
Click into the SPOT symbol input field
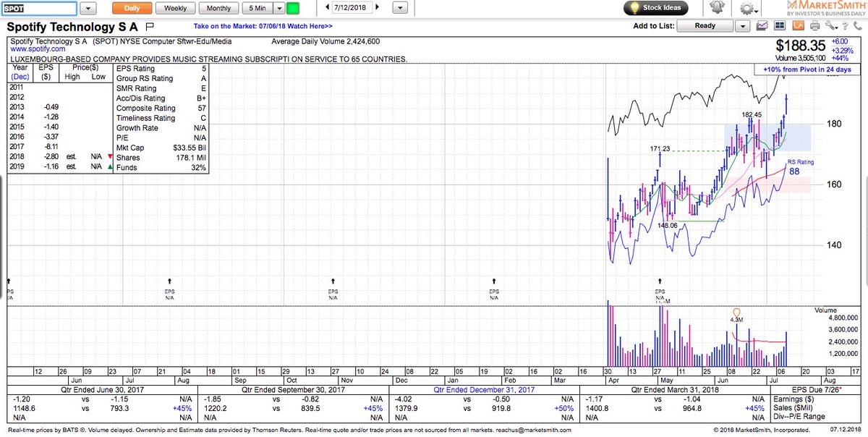[x=39, y=9]
